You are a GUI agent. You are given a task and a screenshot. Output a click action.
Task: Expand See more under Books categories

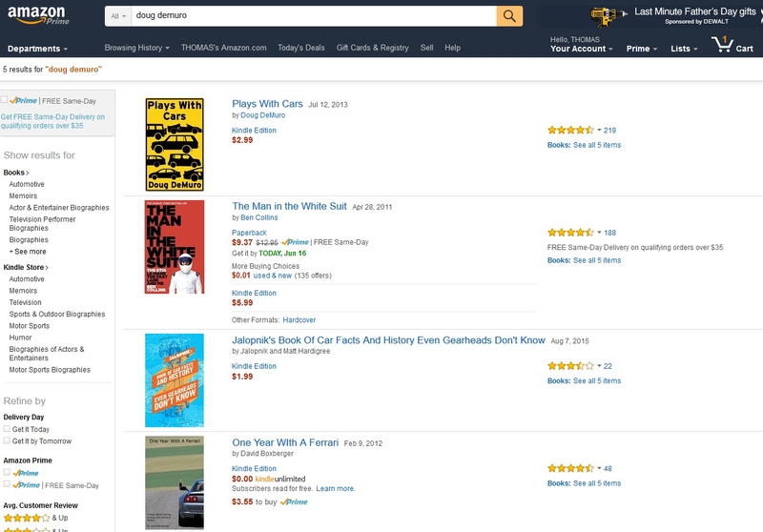coord(28,252)
